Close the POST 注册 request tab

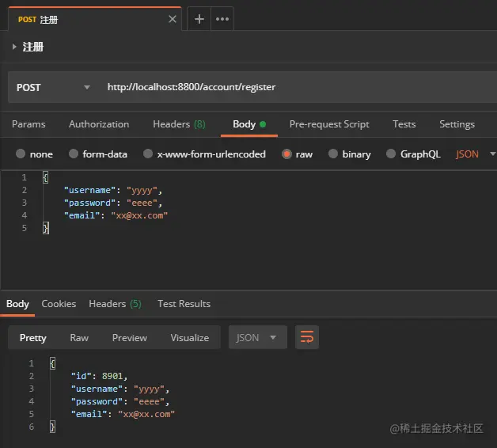(172, 19)
